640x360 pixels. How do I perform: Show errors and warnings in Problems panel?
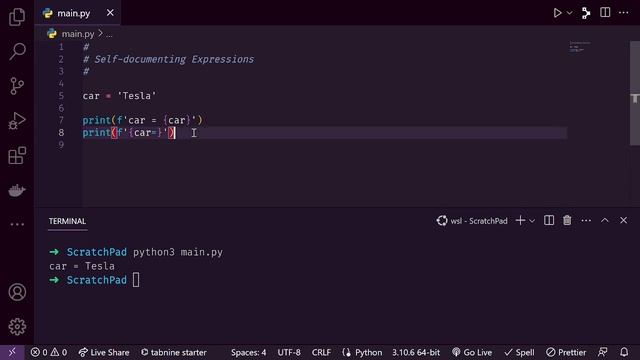tap(49, 352)
